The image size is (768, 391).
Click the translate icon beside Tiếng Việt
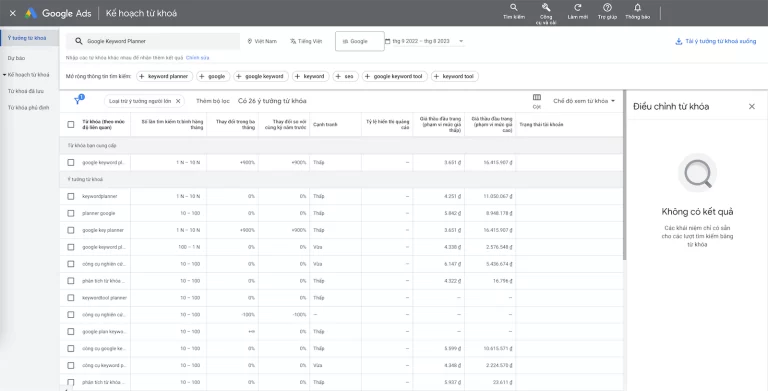[293, 41]
